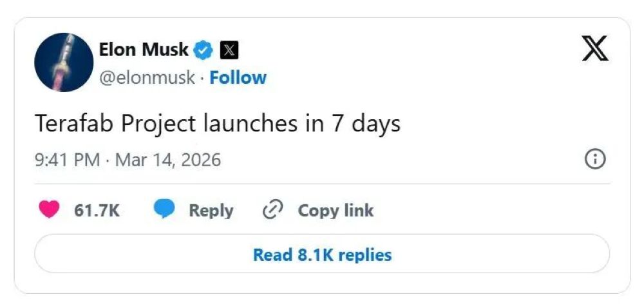Click the blue reply speech bubble icon

(x=164, y=210)
